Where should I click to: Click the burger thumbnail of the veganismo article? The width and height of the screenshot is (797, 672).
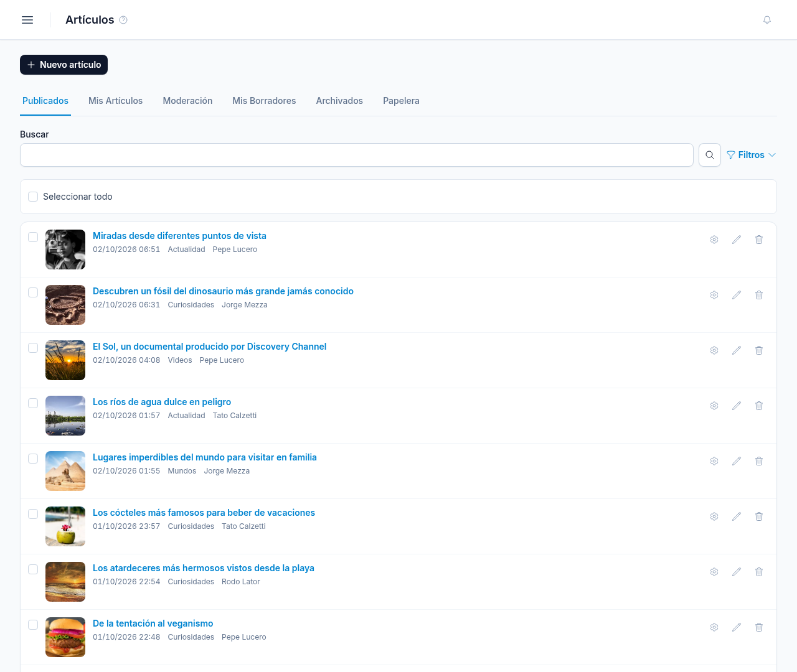click(x=65, y=637)
